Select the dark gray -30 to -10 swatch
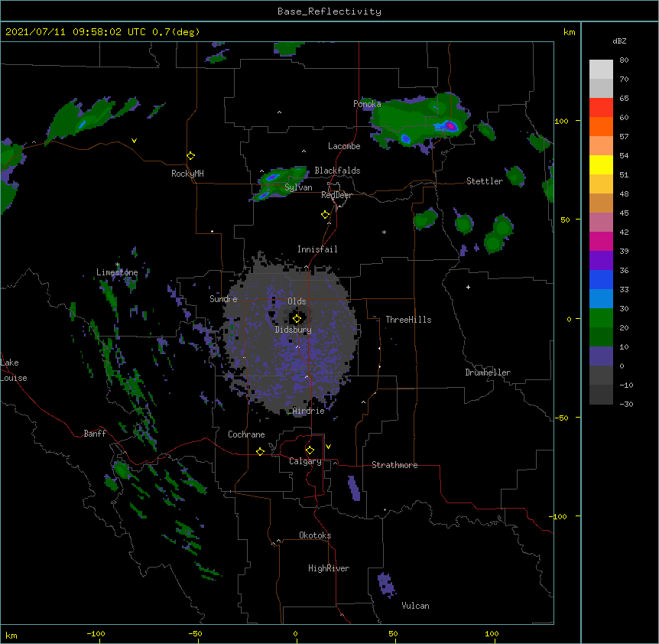The image size is (659, 644). (601, 395)
